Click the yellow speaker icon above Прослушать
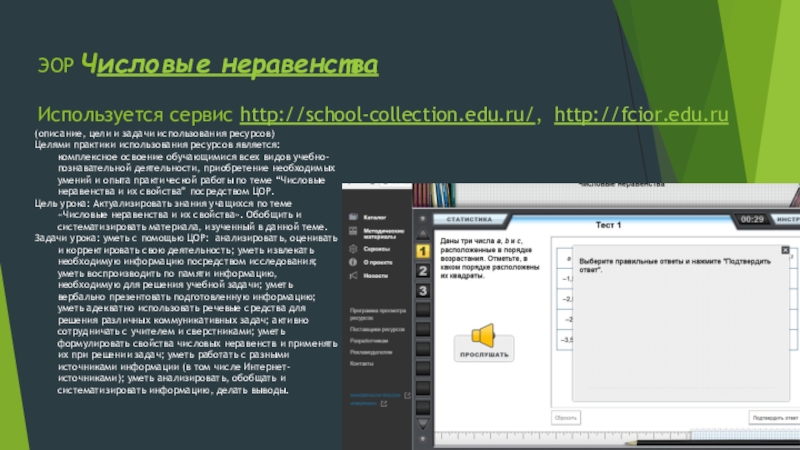Screen dimensions: 800x450 pyautogui.click(x=483, y=335)
